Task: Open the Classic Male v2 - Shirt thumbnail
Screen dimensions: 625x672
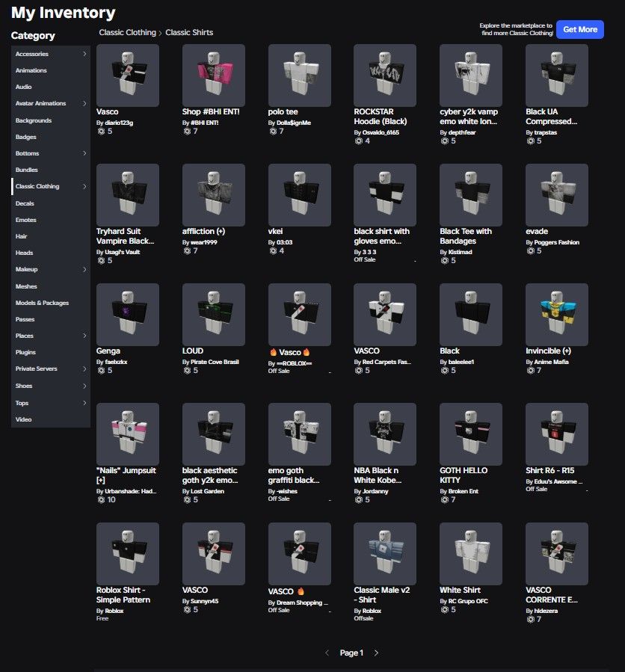Action: click(385, 553)
